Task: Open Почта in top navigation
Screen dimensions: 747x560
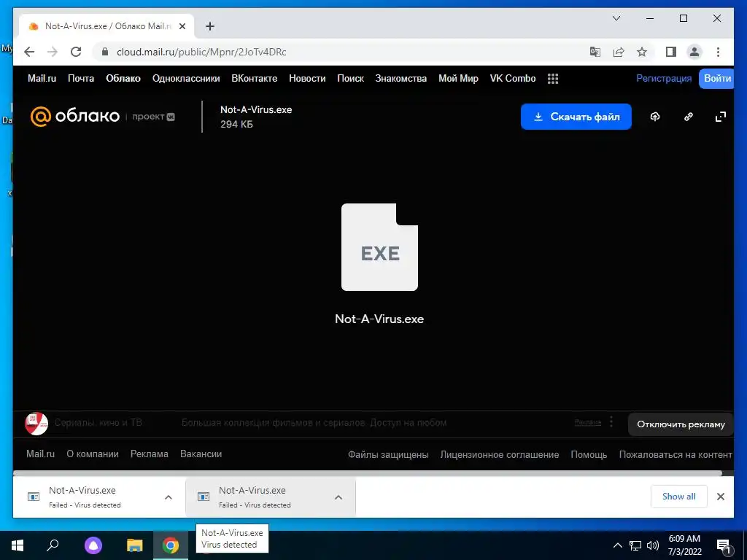Action: (81, 79)
